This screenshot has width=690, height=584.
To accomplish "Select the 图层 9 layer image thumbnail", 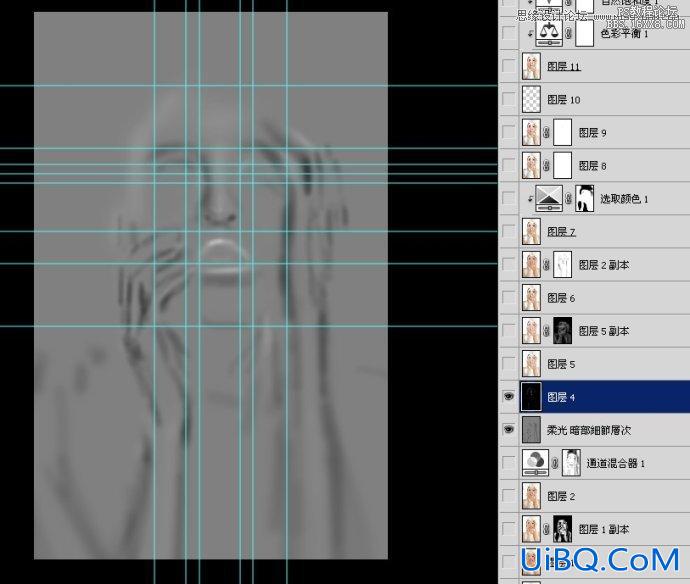I will (531, 132).
